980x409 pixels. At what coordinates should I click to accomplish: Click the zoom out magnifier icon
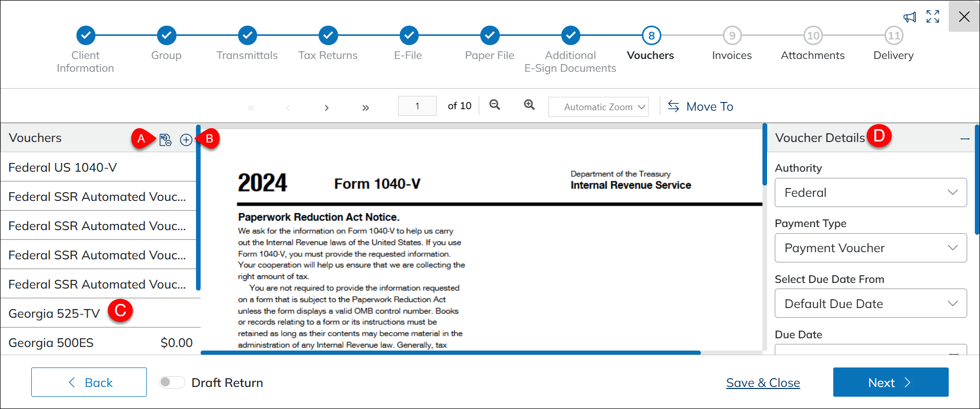pyautogui.click(x=495, y=105)
